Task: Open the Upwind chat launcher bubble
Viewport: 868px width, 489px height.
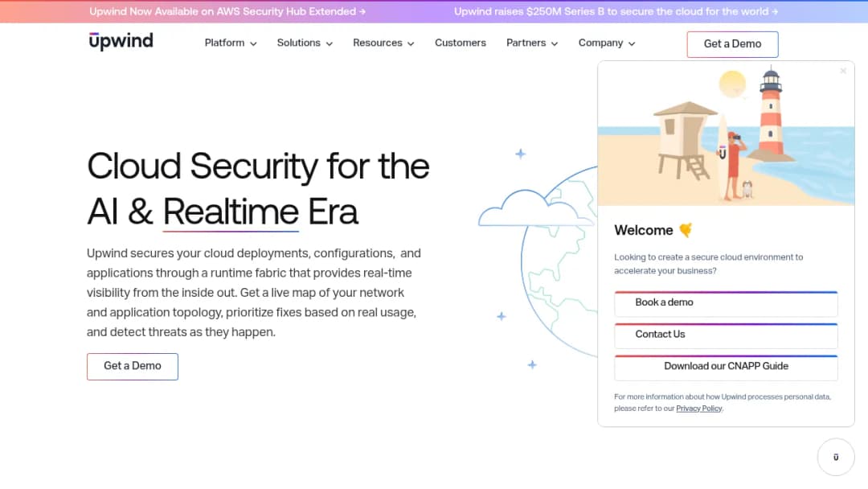Action: (x=836, y=457)
